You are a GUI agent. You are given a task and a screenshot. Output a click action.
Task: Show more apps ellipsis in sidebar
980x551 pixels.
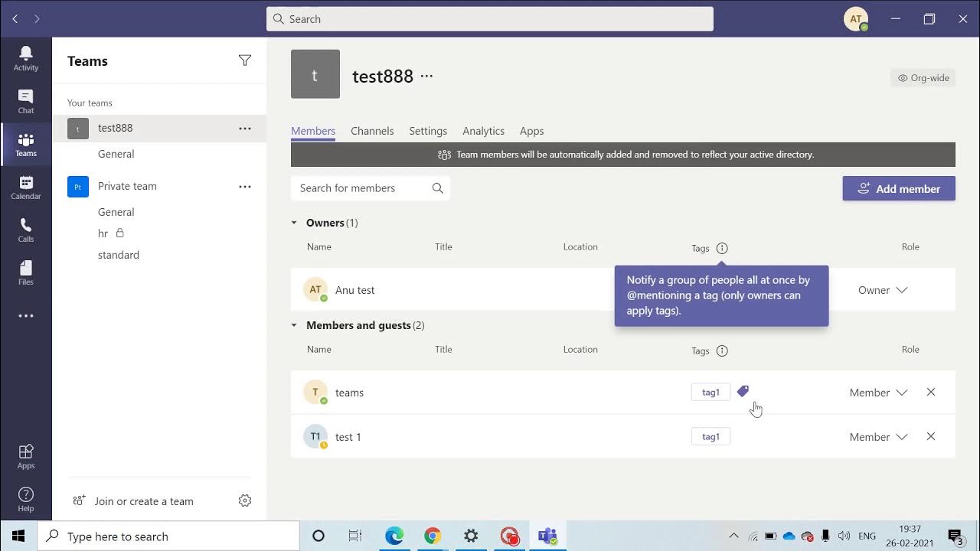point(26,315)
